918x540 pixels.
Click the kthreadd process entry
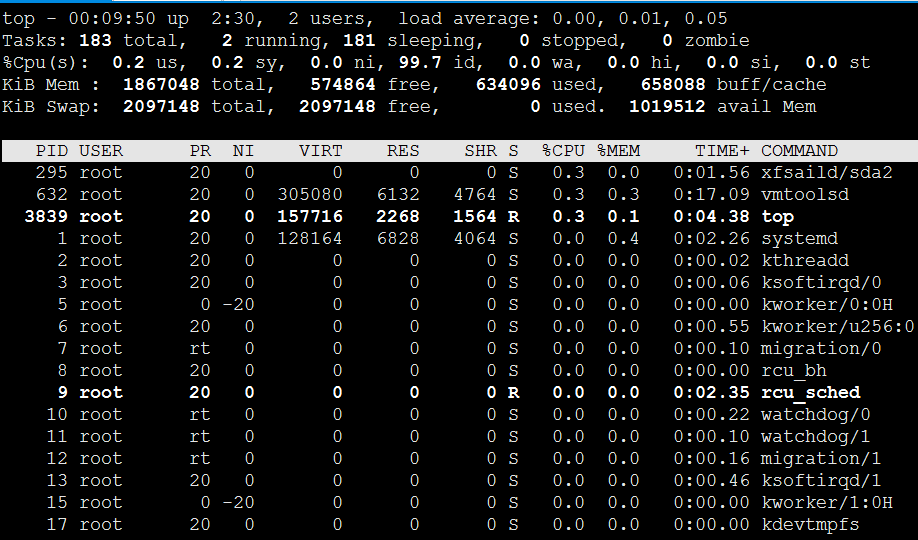(x=805, y=261)
